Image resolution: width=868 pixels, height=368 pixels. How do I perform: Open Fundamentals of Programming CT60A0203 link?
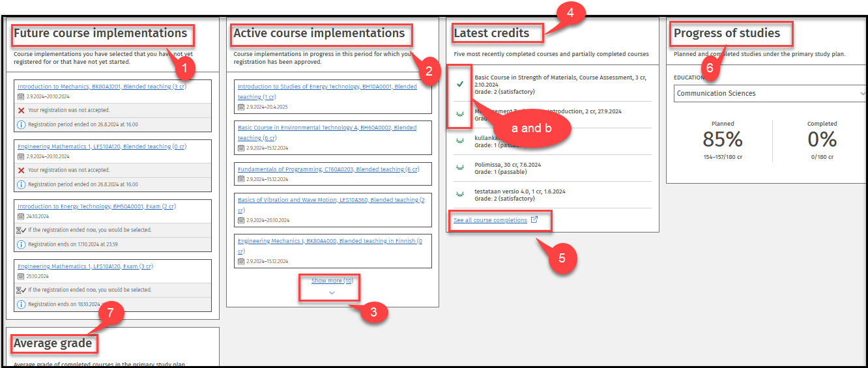click(328, 169)
